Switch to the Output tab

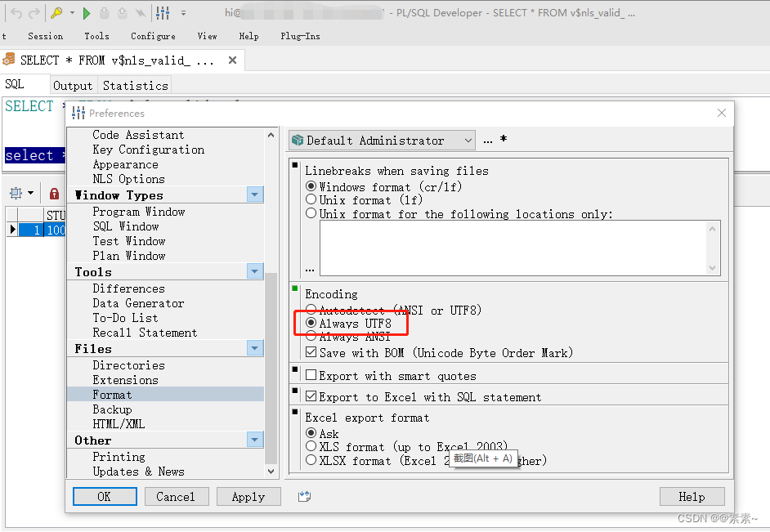tap(73, 86)
